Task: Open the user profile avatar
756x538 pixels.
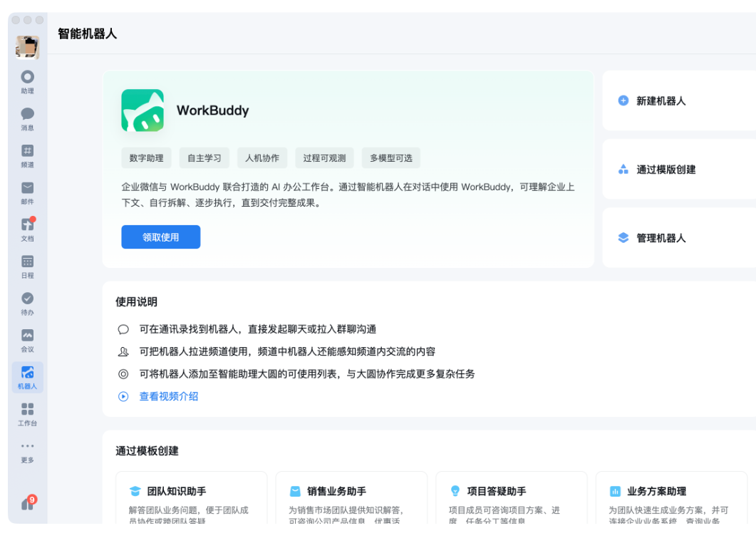Action: tap(28, 47)
